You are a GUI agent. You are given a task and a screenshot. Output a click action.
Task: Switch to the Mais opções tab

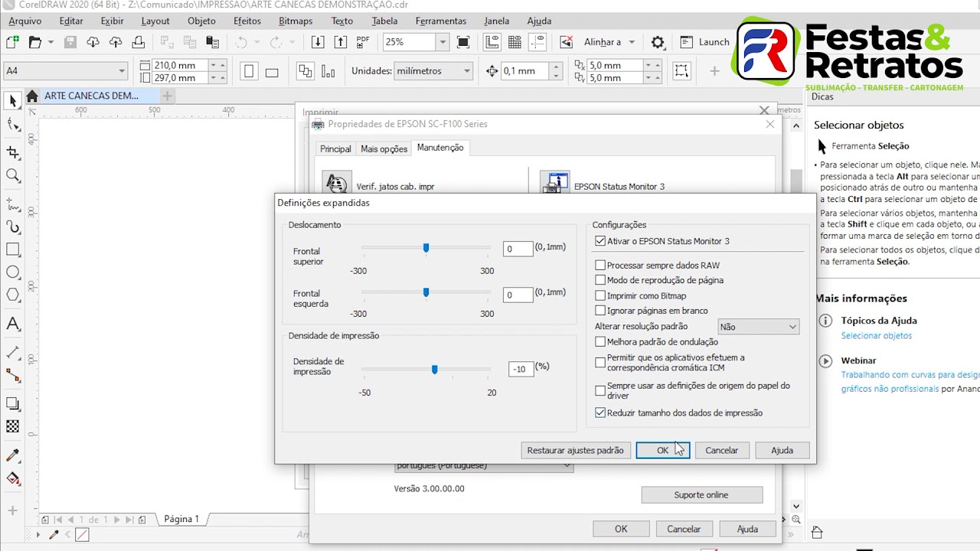(x=384, y=148)
